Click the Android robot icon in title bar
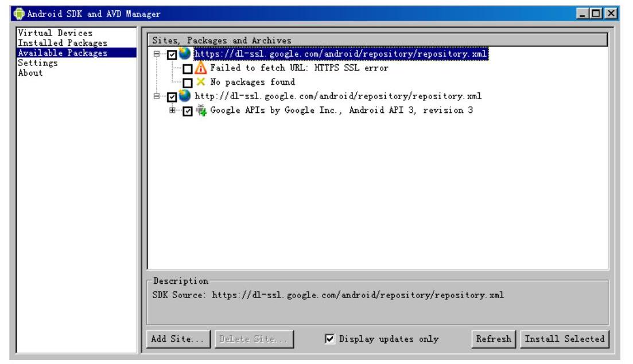Viewport: 633px width, 364px height. [x=18, y=14]
